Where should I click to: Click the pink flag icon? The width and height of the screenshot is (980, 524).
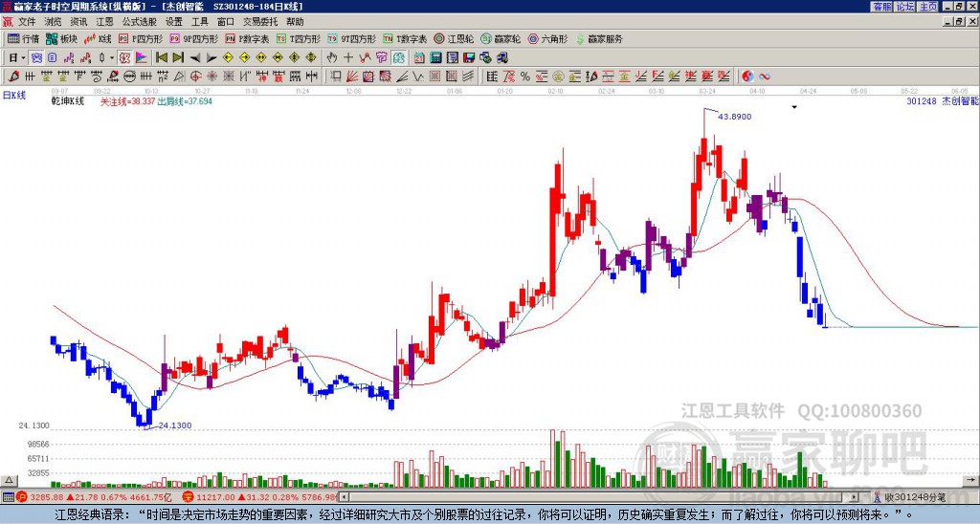(142, 58)
